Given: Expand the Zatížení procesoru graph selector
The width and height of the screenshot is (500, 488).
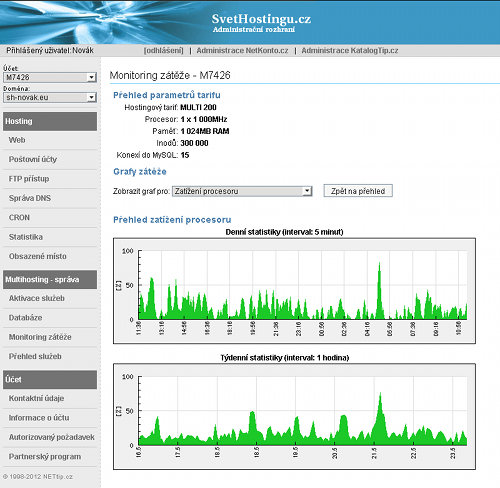Looking at the screenshot, I should (x=242, y=191).
